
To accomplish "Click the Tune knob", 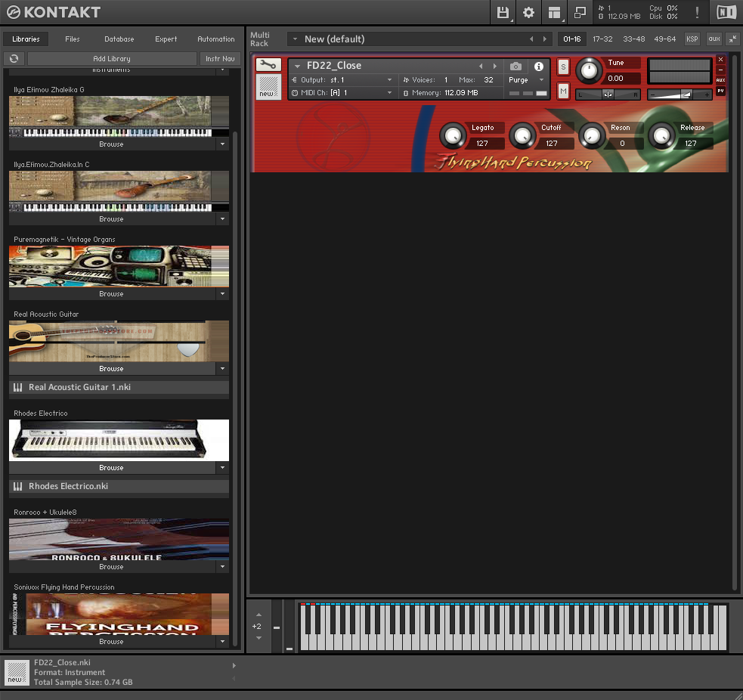I will tap(589, 70).
